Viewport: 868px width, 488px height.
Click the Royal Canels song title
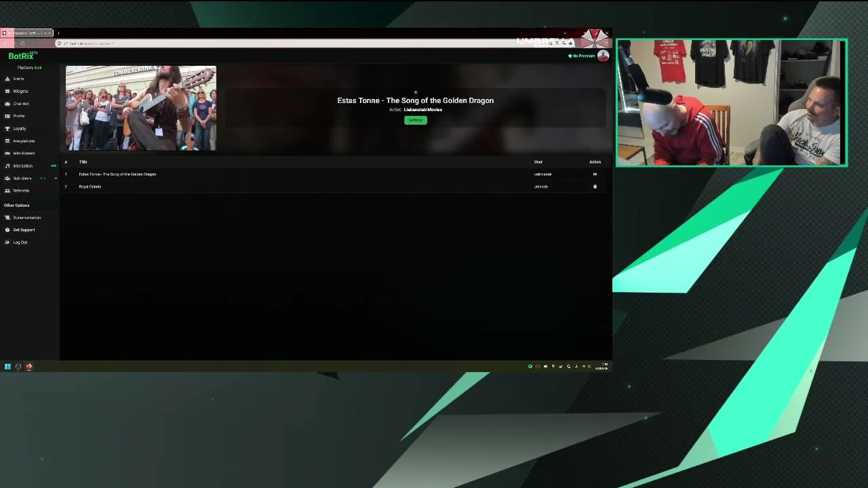[x=90, y=186]
